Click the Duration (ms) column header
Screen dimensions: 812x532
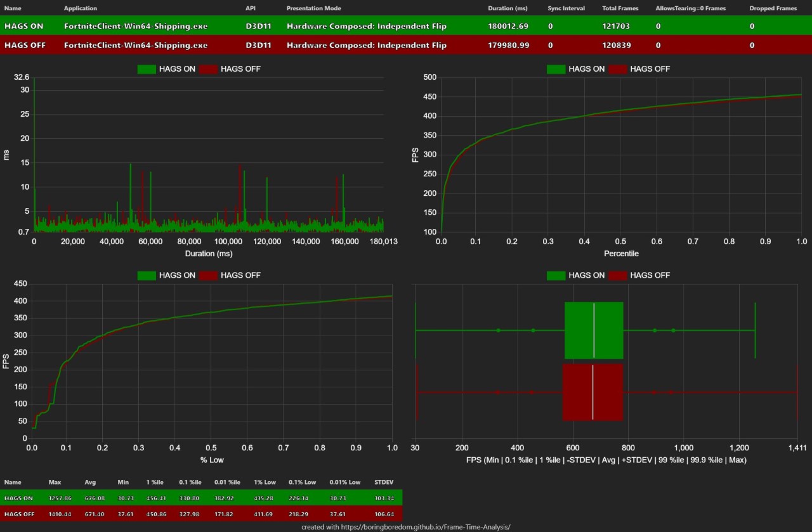coord(507,8)
